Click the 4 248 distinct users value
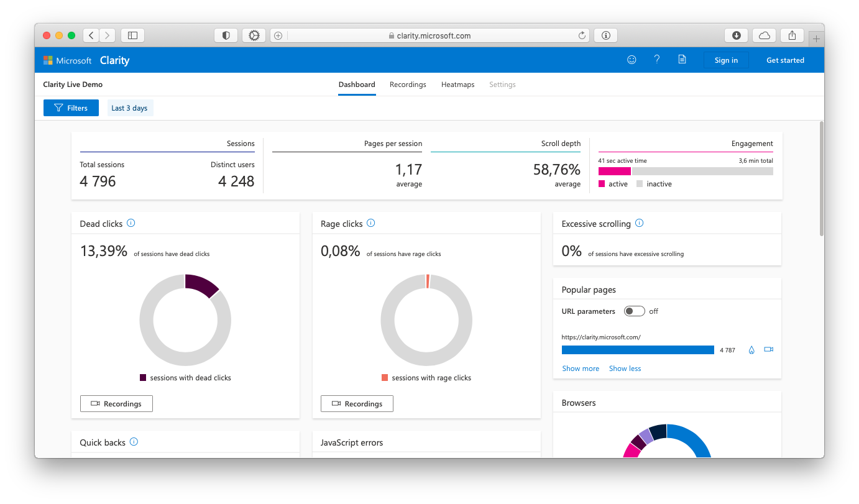The width and height of the screenshot is (859, 504). [x=236, y=181]
